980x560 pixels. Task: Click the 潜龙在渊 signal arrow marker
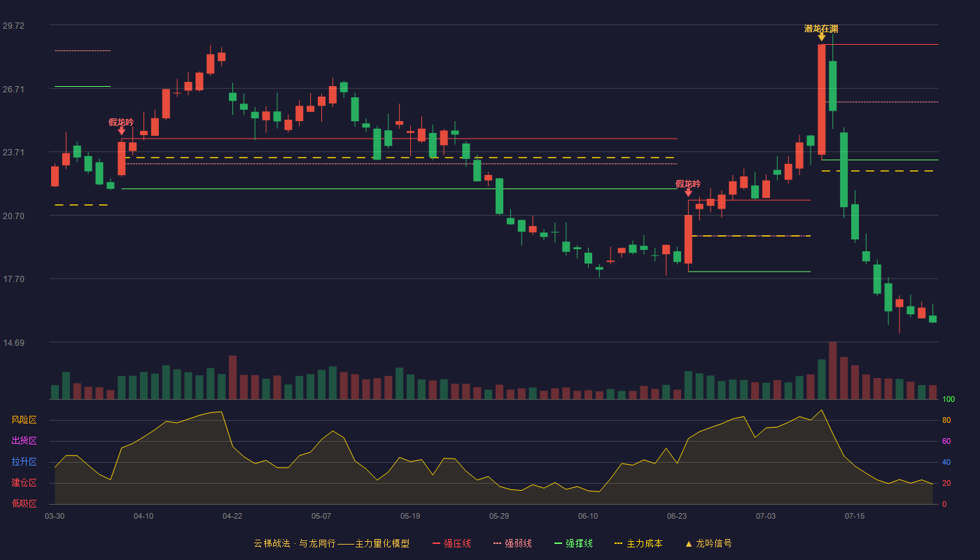821,37
